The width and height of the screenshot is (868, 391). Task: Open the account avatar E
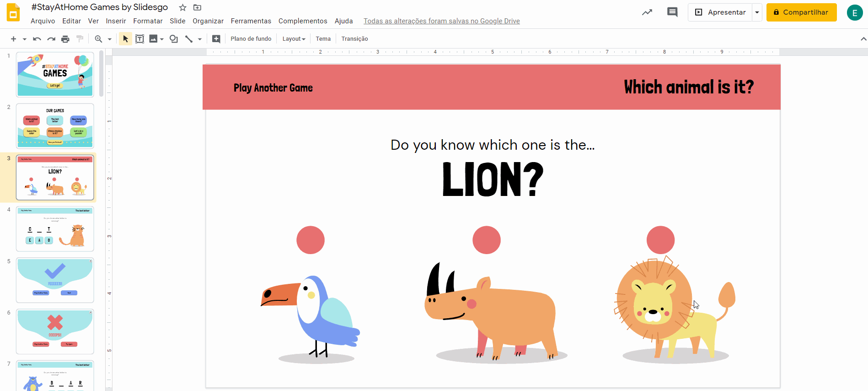coord(854,13)
